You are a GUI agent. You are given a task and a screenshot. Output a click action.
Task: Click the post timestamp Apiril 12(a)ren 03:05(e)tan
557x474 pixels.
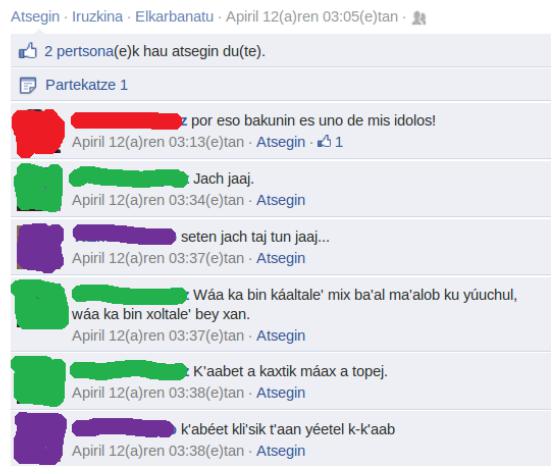click(x=312, y=17)
